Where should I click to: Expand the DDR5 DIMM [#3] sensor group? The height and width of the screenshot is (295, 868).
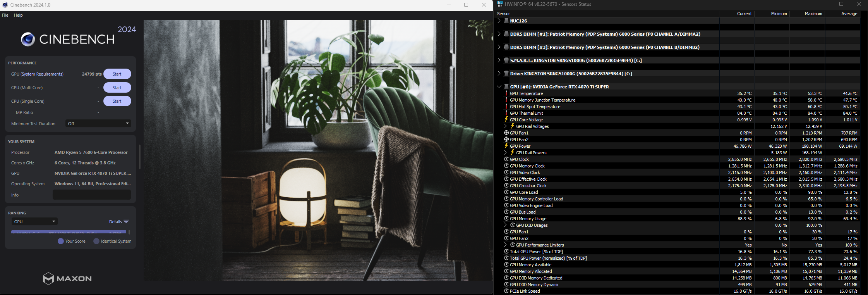coord(499,47)
